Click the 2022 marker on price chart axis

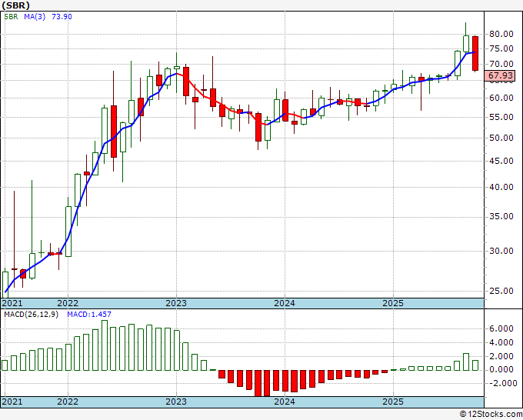[68, 303]
